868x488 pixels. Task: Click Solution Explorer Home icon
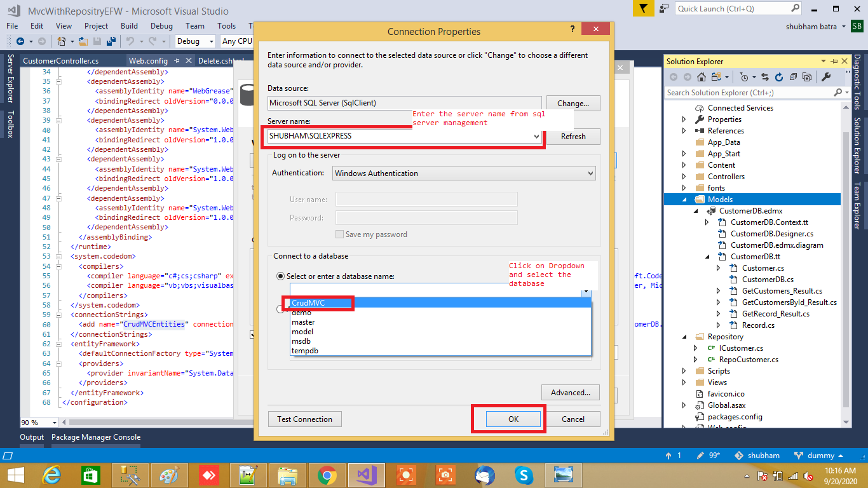702,77
